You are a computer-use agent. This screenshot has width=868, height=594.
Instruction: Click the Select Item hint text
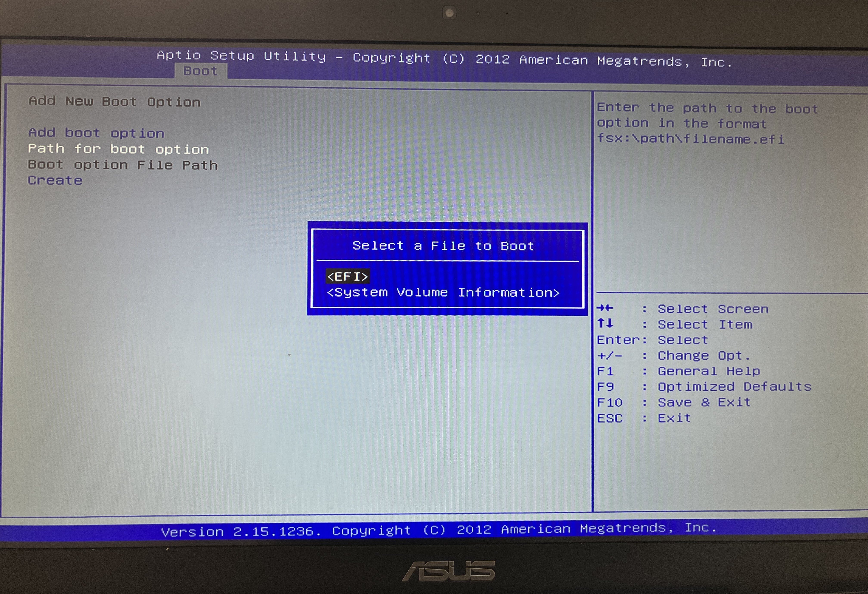pyautogui.click(x=705, y=324)
